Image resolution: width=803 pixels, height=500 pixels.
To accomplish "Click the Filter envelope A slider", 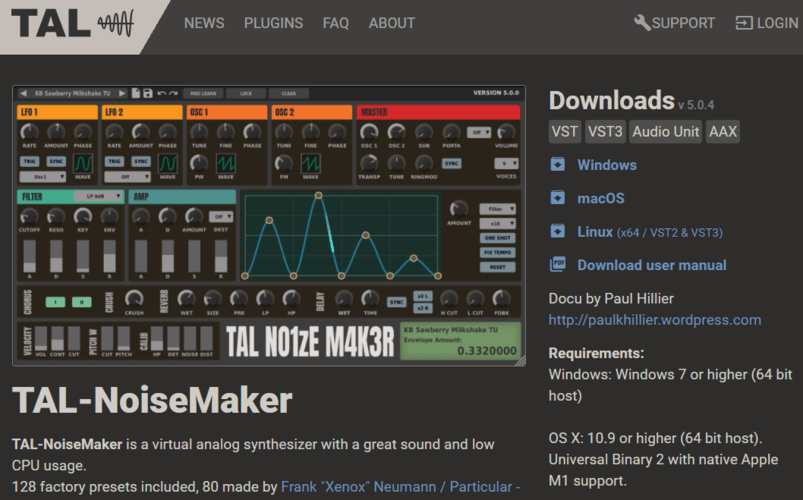I will pyautogui.click(x=29, y=256).
